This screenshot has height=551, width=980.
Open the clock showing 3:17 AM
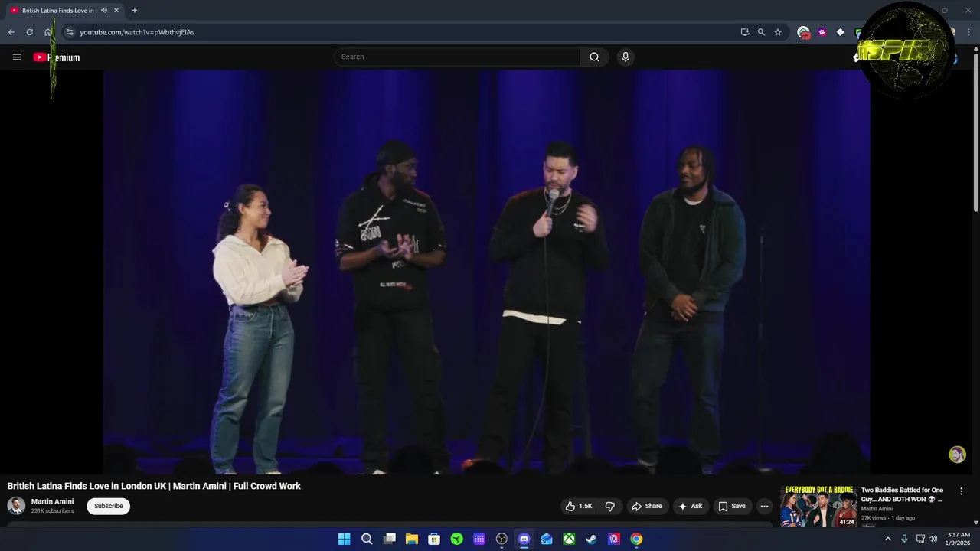[959, 539]
